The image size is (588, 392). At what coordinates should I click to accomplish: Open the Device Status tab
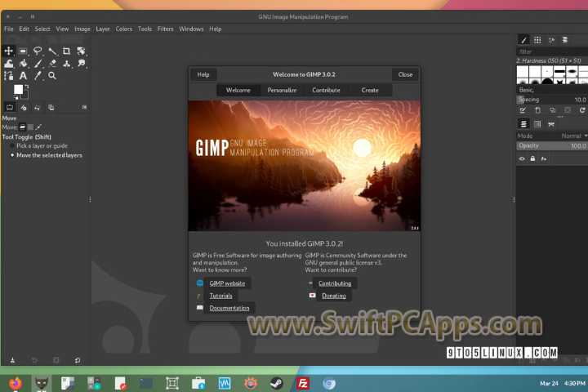point(24,108)
